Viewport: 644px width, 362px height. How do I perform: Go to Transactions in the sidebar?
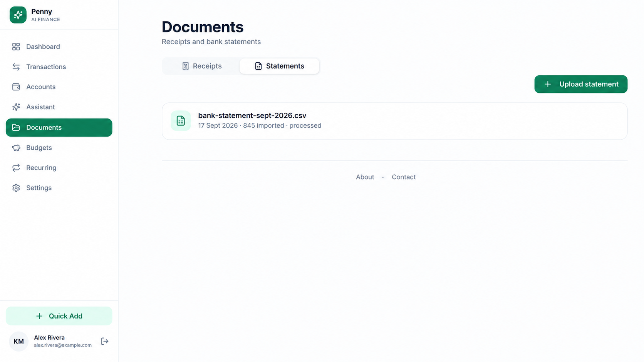click(59, 67)
